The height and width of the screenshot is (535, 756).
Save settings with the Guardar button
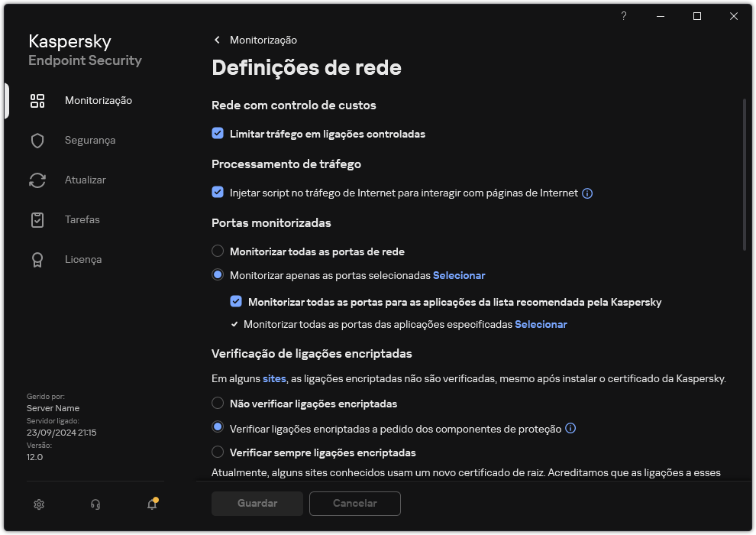[x=257, y=504]
